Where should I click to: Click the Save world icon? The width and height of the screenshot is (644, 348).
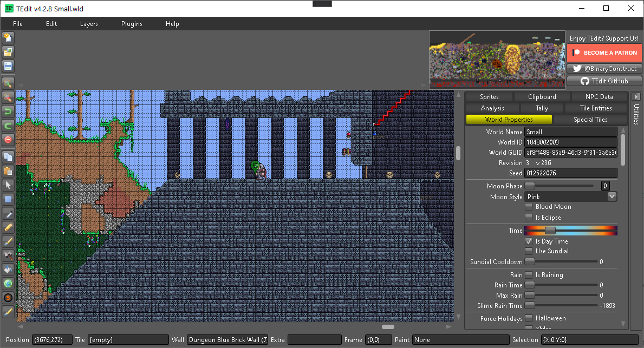click(8, 66)
